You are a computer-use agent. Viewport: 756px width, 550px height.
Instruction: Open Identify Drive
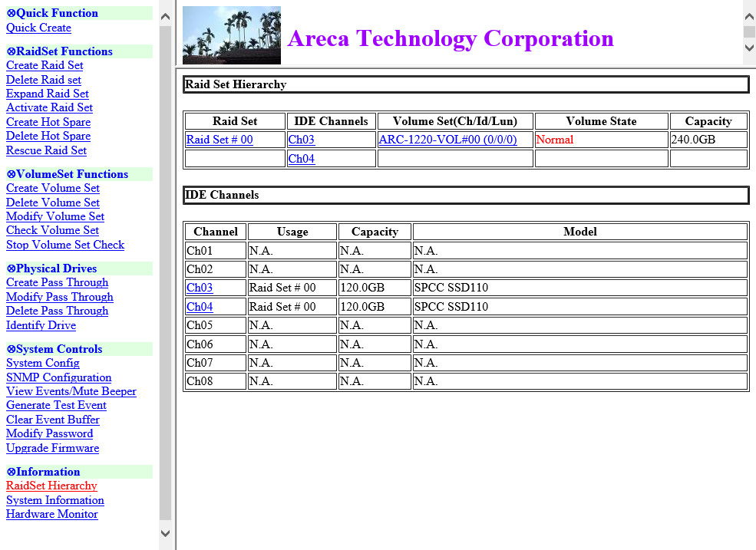pos(41,326)
